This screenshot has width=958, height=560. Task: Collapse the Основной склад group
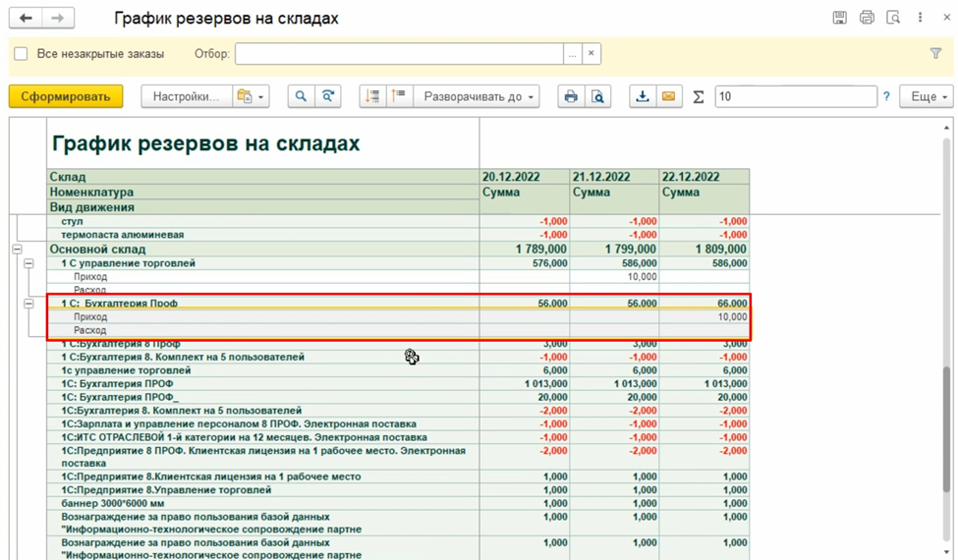(x=17, y=250)
